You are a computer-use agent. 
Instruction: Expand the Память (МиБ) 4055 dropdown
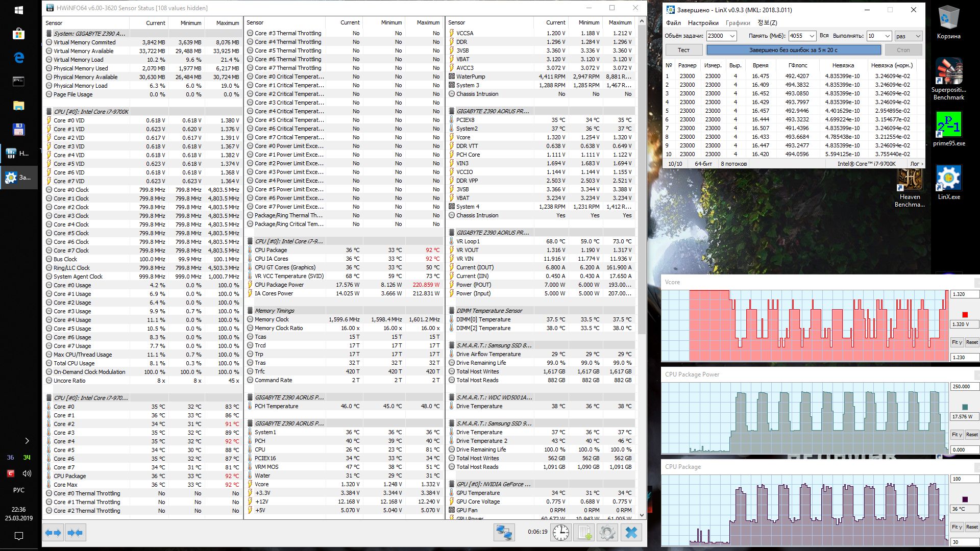811,36
